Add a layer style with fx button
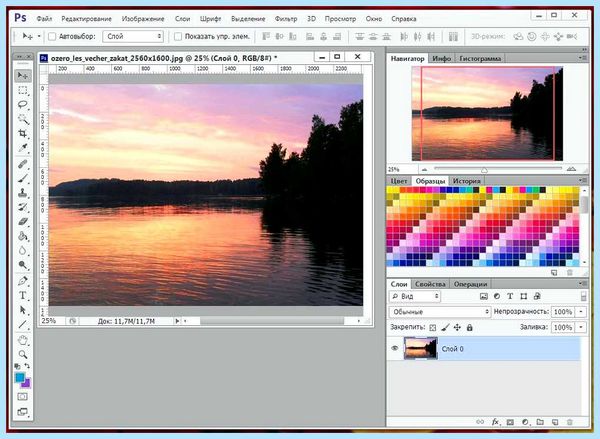The image size is (600, 439). (495, 422)
